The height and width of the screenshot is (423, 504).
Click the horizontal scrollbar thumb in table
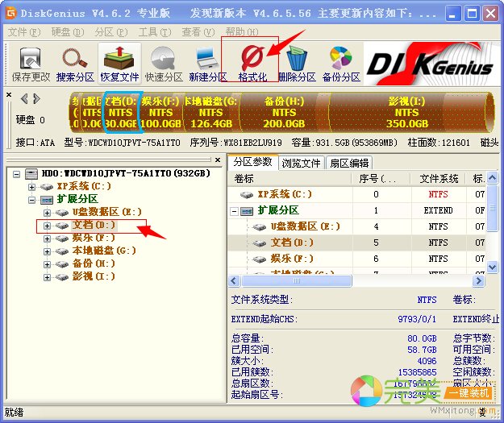296,281
